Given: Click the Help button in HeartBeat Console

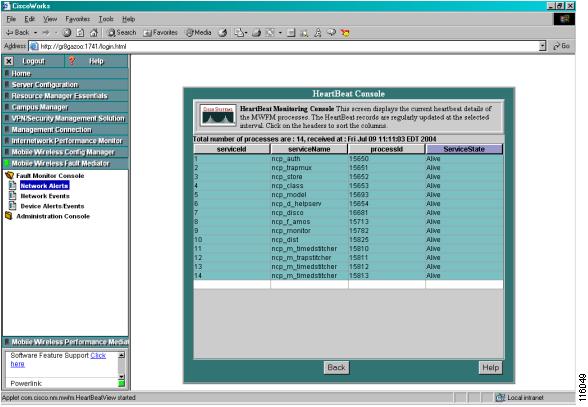Looking at the screenshot, I should coord(490,368).
